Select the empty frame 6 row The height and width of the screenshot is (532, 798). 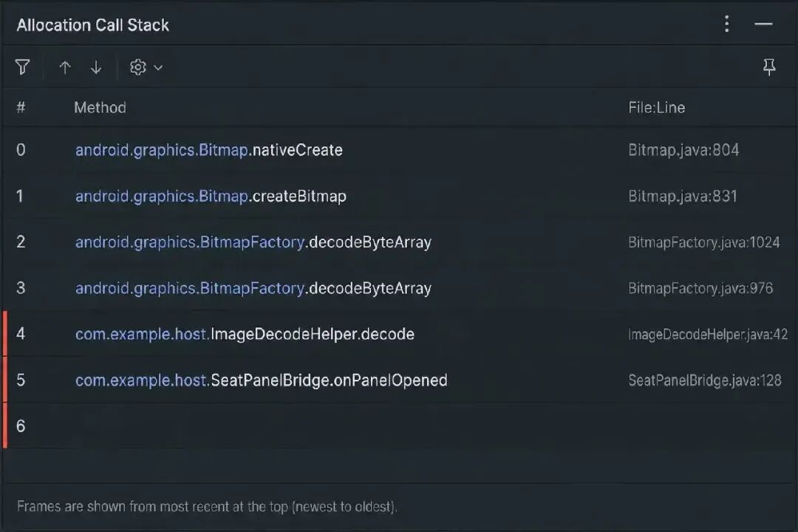click(x=399, y=426)
